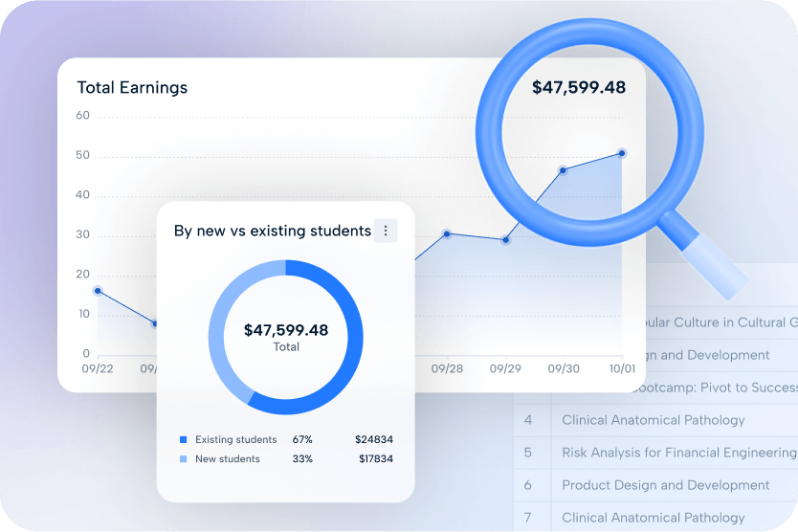
Task: Click the Existing students dark blue legend square
Action: (x=184, y=440)
